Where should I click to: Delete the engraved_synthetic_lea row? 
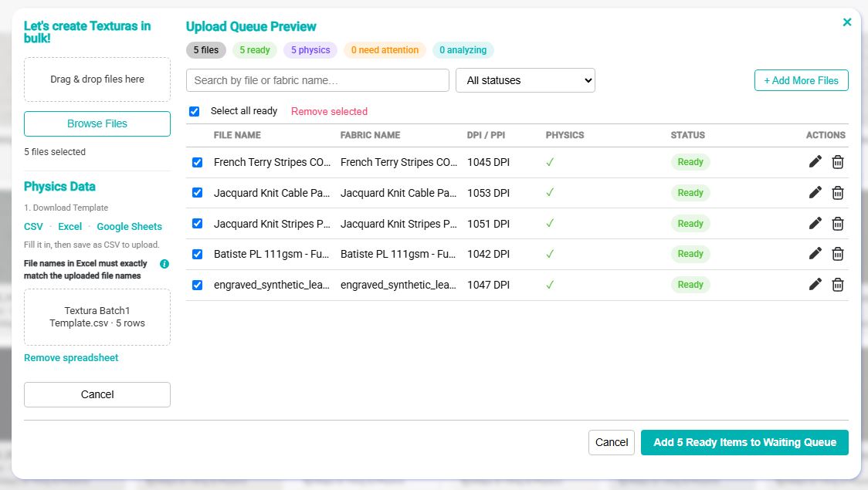point(838,284)
